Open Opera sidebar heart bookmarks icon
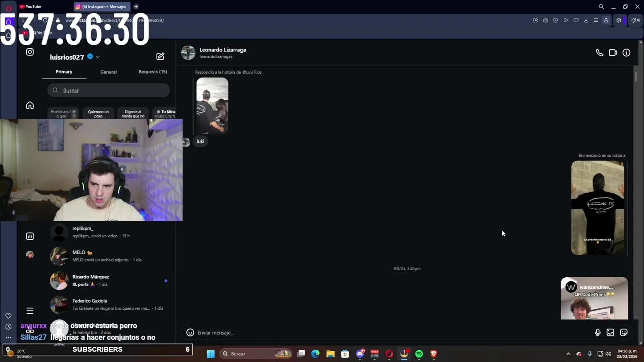644x362 pixels. (x=8, y=316)
